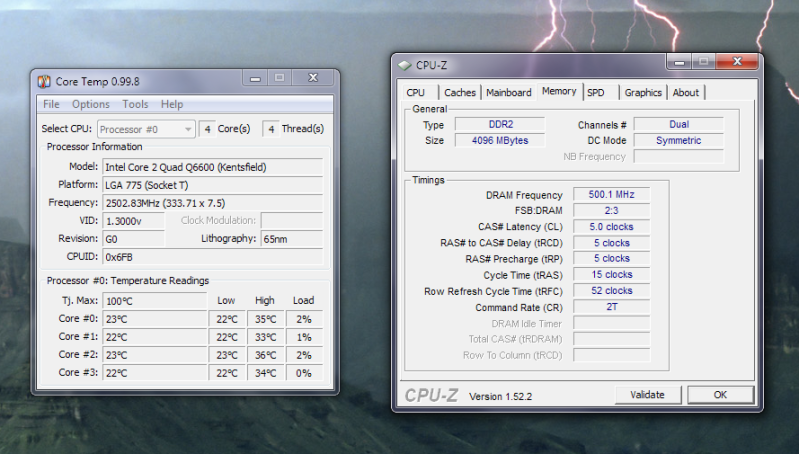Open the Select CPU dropdown

(146, 129)
